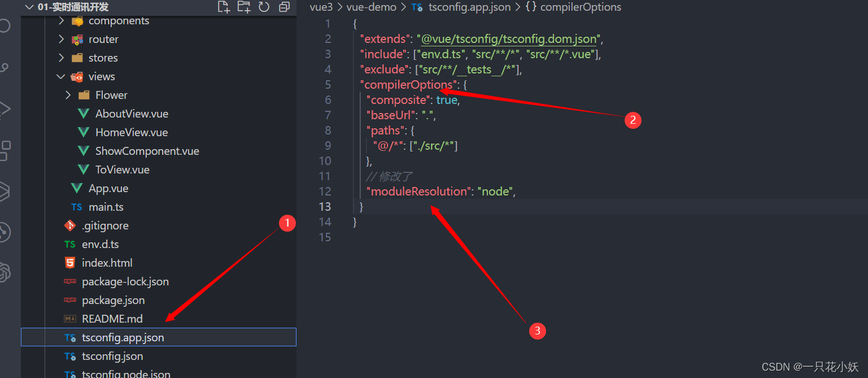Click the "include" key on line 3

pos(384,54)
